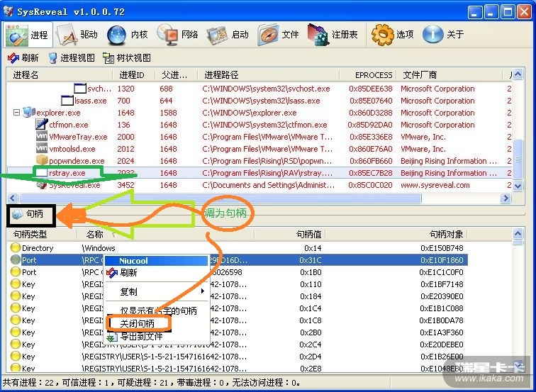Select vmtoolsd.exe vm icon
The width and height of the screenshot is (536, 392).
(42, 148)
